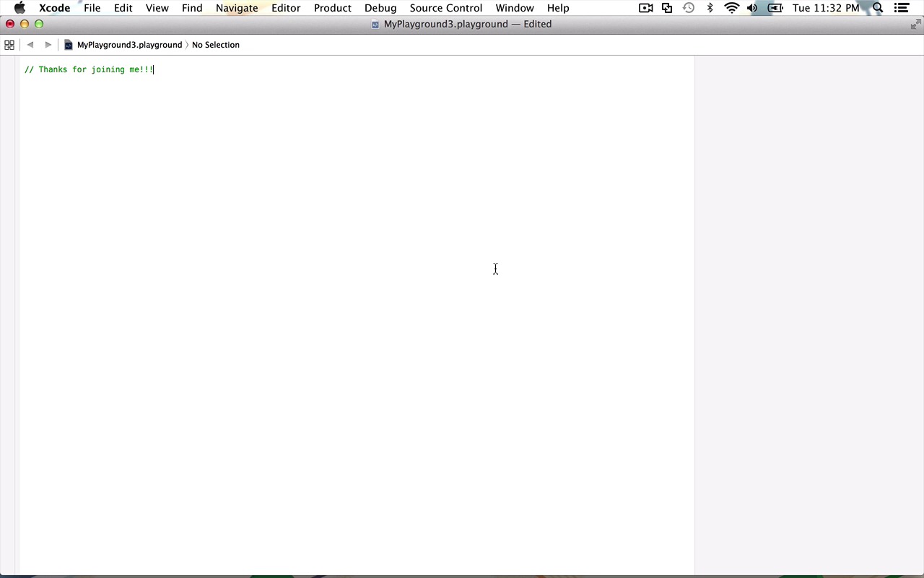Click the related items grid icon

click(9, 45)
